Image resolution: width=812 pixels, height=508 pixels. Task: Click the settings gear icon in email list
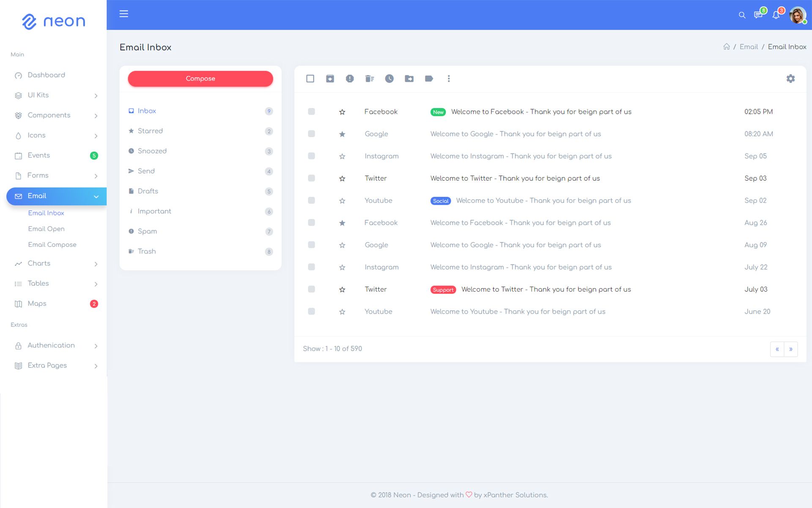[791, 78]
